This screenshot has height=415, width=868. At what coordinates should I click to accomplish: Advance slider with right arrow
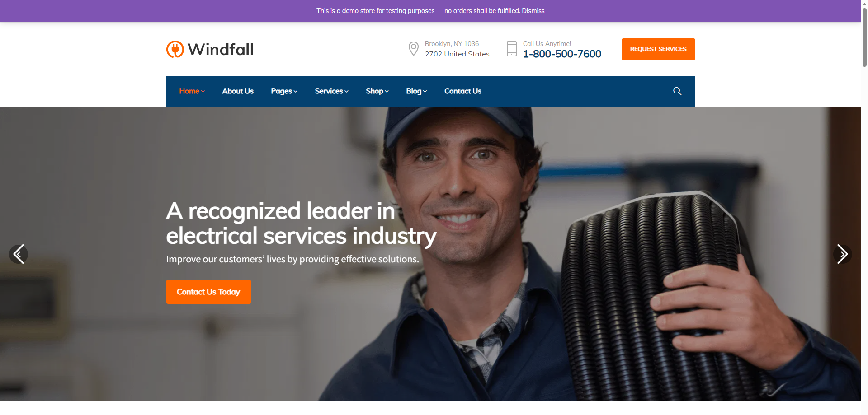(842, 254)
